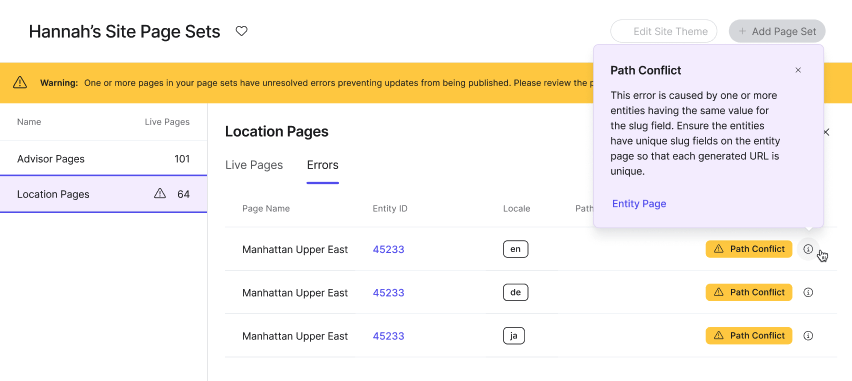Click the 'de' locale badge
This screenshot has width=852, height=381.
pos(516,292)
